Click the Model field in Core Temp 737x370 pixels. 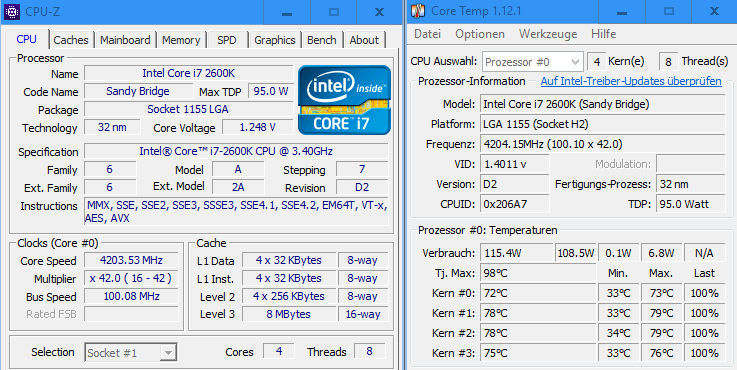[x=603, y=104]
